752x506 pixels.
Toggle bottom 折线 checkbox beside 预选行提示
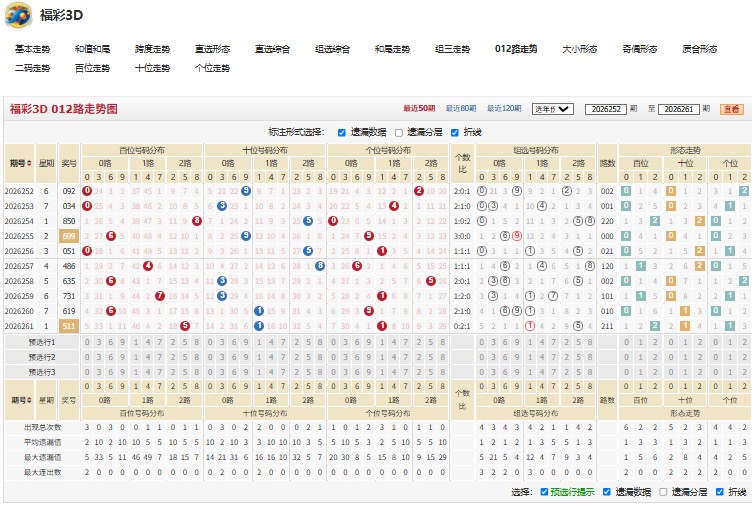click(x=719, y=492)
